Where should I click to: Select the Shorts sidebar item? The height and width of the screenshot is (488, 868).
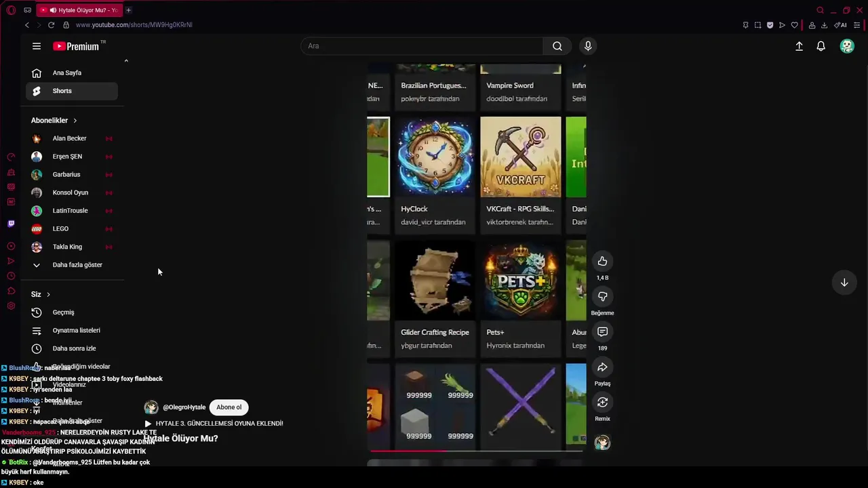pos(72,91)
